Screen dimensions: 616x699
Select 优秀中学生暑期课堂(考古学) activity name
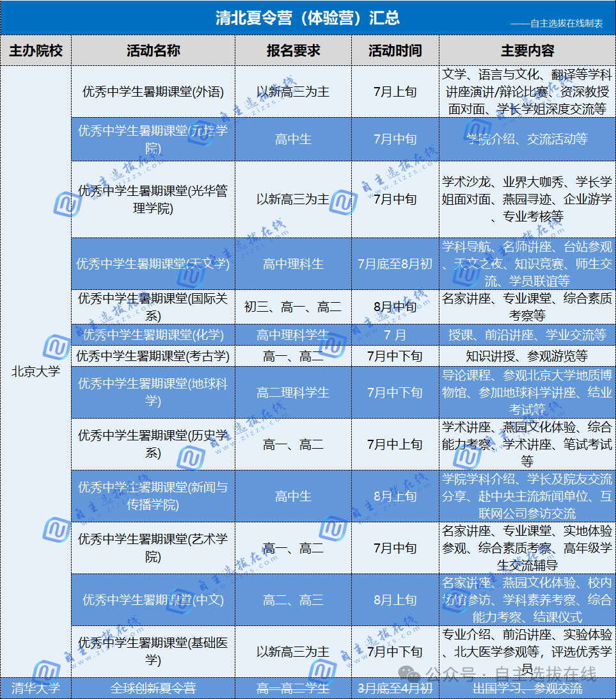[154, 356]
